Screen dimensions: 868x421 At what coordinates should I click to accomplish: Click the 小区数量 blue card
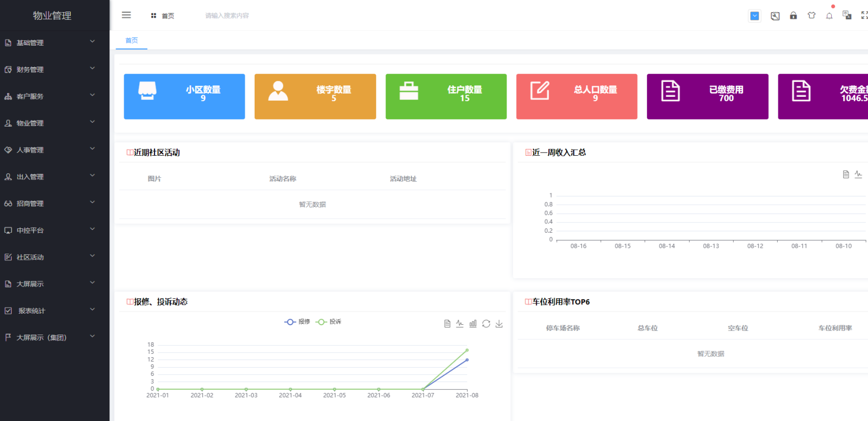point(184,97)
